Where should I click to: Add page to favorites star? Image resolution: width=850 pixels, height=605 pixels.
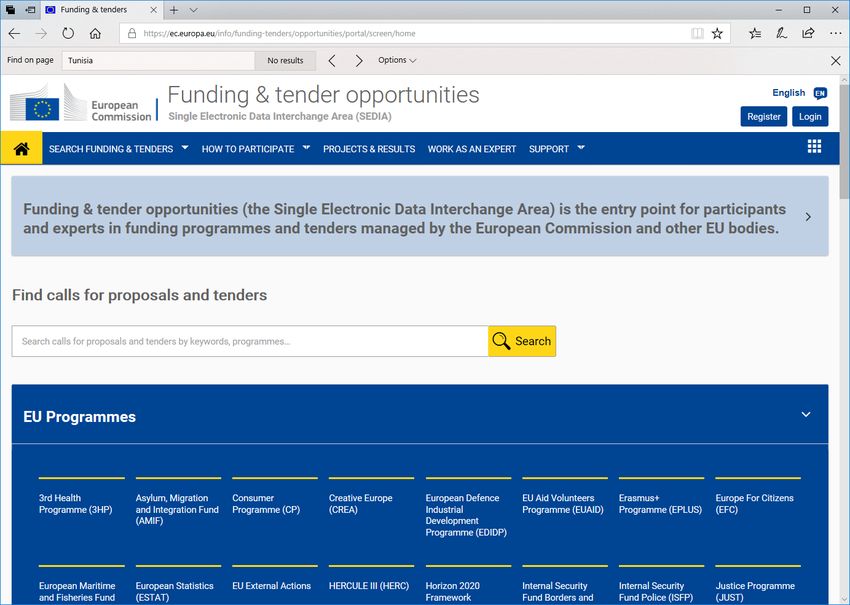(x=717, y=34)
